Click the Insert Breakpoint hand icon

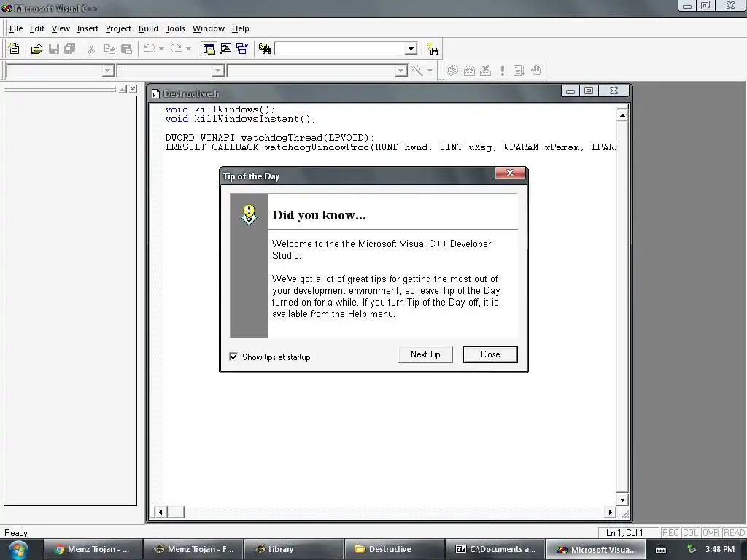pos(536,71)
